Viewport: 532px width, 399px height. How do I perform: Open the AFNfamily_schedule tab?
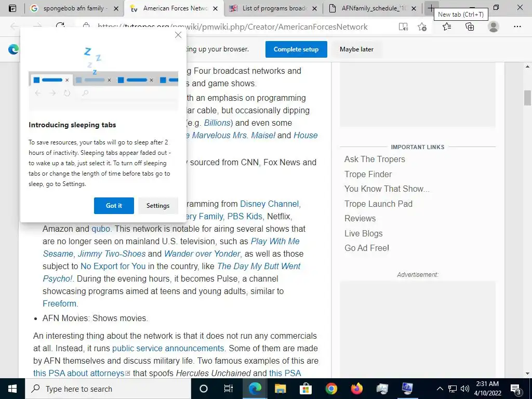tap(373, 8)
